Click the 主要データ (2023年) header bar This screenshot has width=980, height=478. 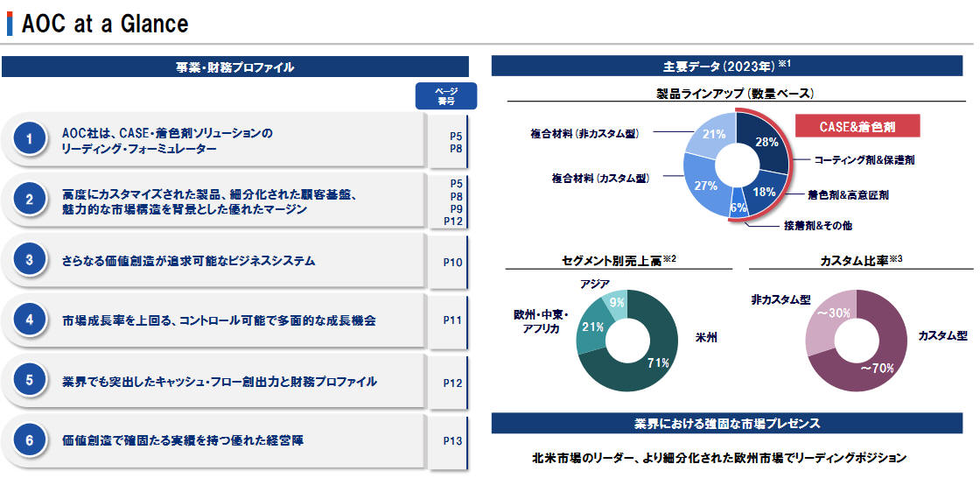(727, 66)
